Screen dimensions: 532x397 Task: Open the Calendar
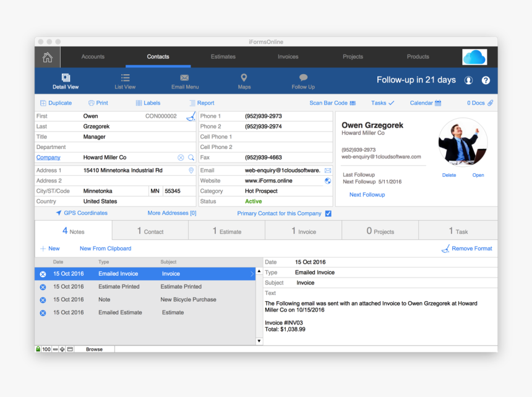point(426,103)
